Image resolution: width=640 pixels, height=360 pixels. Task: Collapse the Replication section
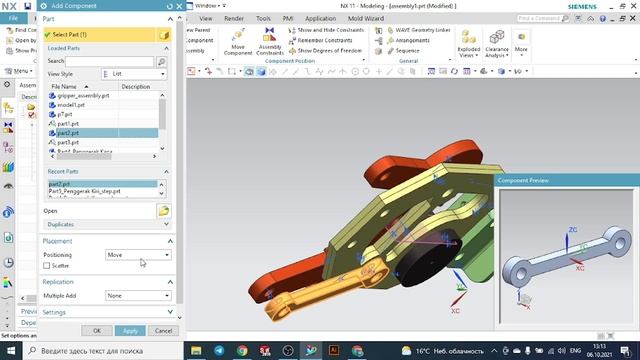170,282
